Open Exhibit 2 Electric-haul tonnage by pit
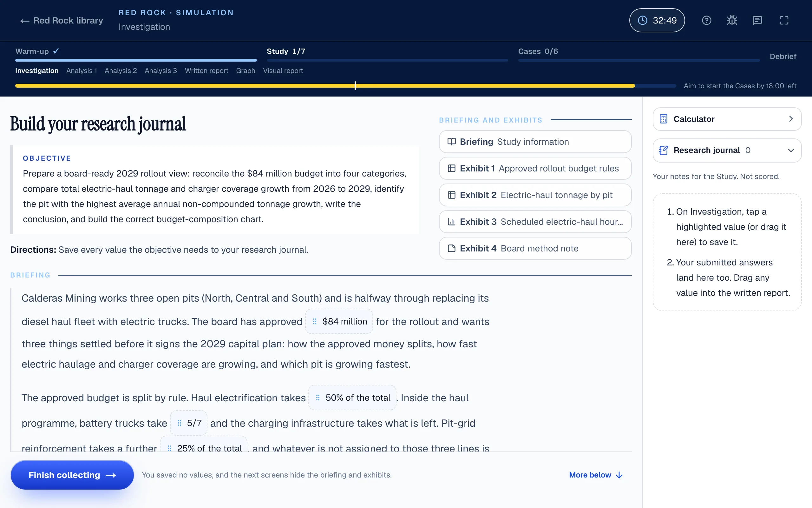Viewport: 812px width, 508px height. pos(535,195)
